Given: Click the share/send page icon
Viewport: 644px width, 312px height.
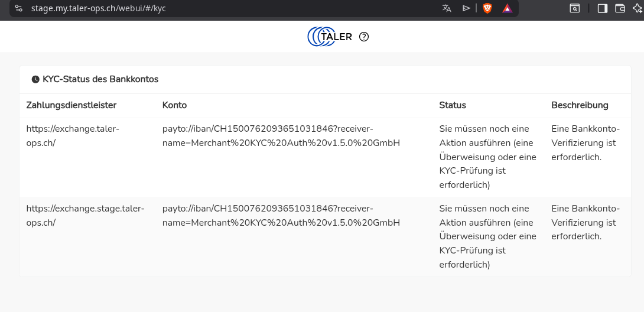Looking at the screenshot, I should [x=466, y=8].
